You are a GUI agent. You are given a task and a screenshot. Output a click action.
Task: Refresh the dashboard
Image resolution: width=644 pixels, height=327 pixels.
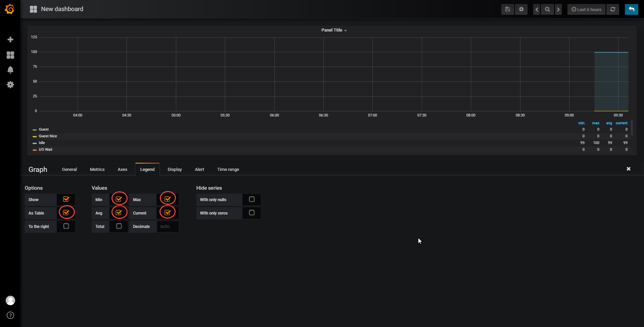613,9
